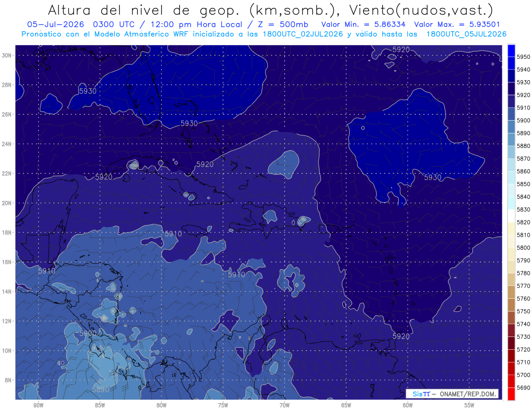Click the tan swatch between 5760 and 5770

click(511, 292)
